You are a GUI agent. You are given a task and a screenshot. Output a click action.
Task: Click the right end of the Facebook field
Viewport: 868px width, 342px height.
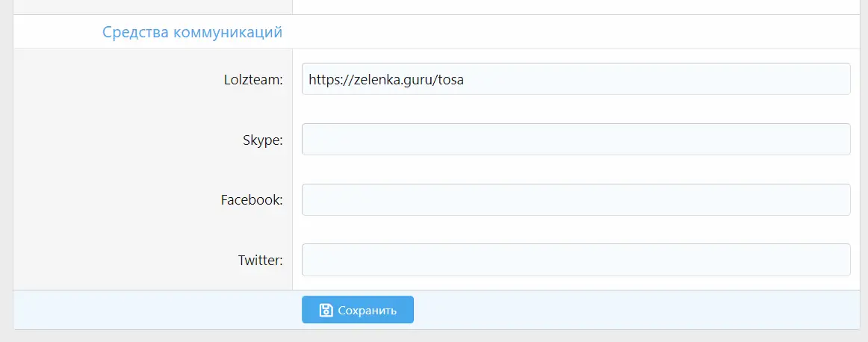(837, 199)
